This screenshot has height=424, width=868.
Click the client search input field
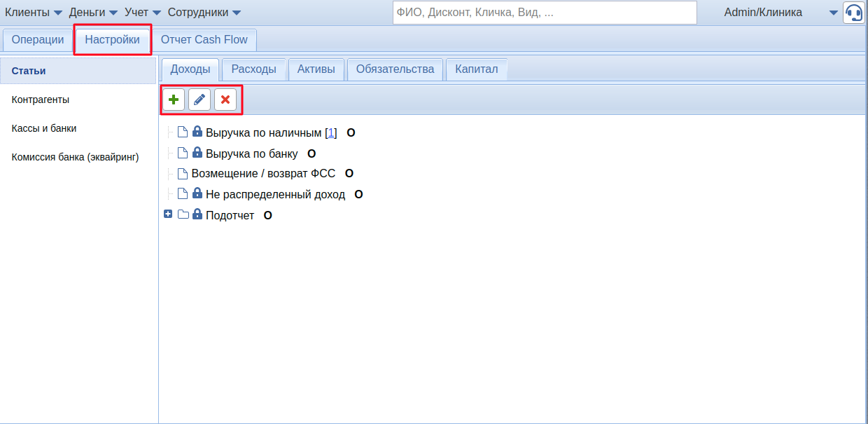click(x=545, y=13)
